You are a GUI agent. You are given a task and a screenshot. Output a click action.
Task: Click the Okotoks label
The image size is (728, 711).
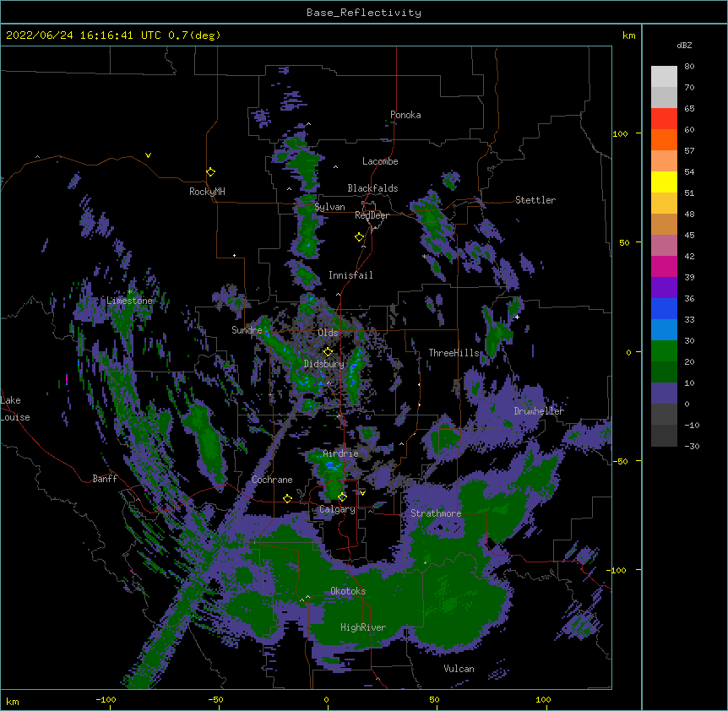348,591
